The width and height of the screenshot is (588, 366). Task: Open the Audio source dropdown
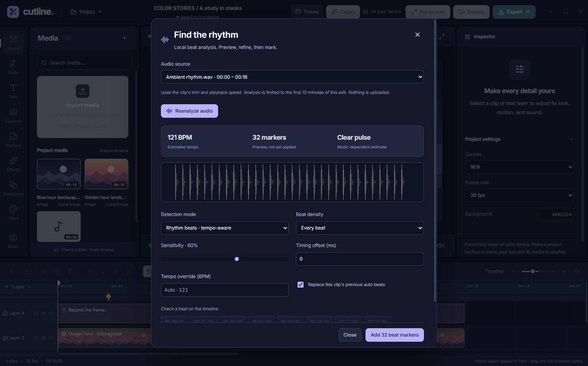[292, 77]
